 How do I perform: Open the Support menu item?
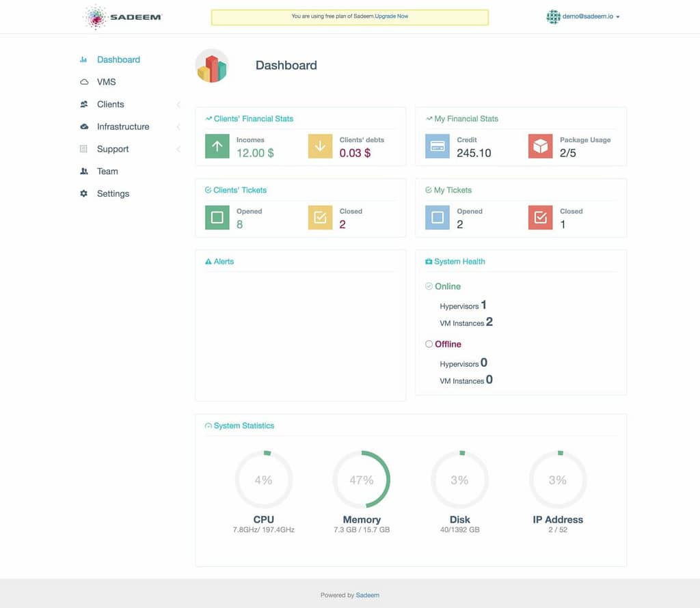[113, 149]
